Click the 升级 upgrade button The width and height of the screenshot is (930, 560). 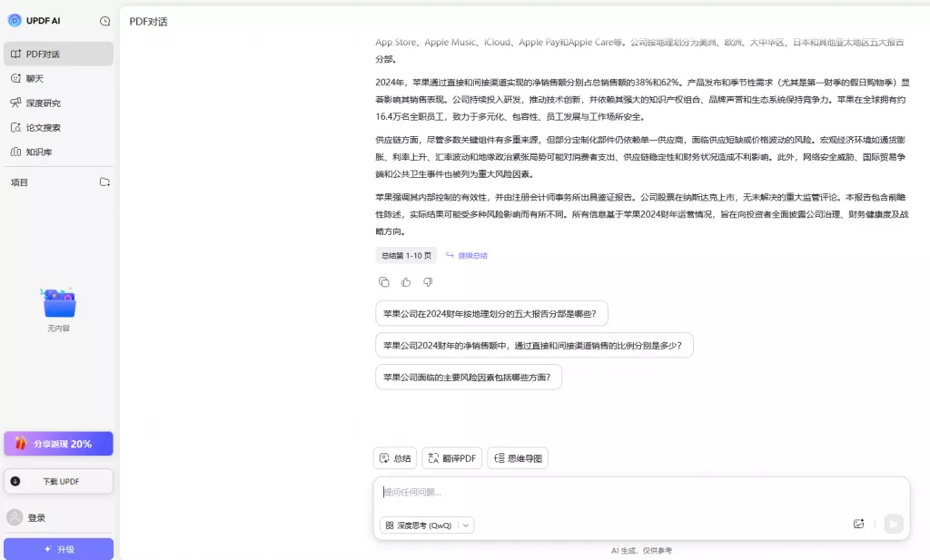[x=58, y=547]
